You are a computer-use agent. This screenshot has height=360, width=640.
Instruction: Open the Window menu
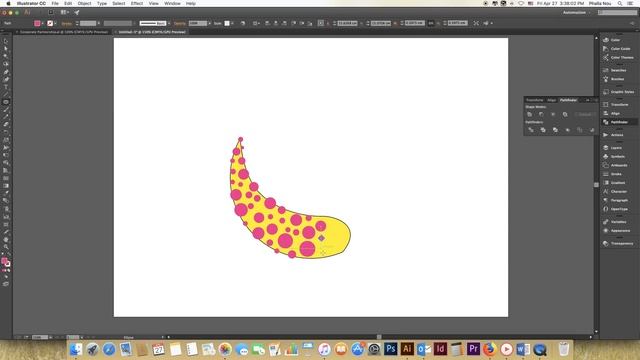pyautogui.click(x=172, y=3)
